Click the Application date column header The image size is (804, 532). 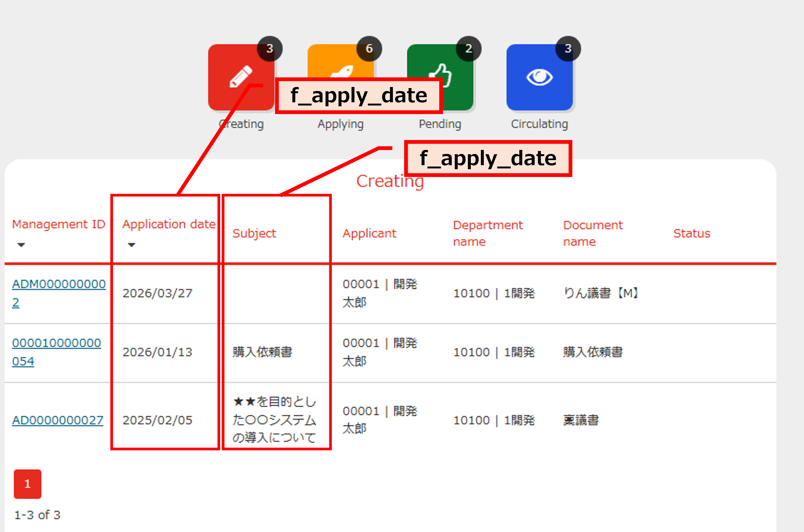tap(169, 224)
